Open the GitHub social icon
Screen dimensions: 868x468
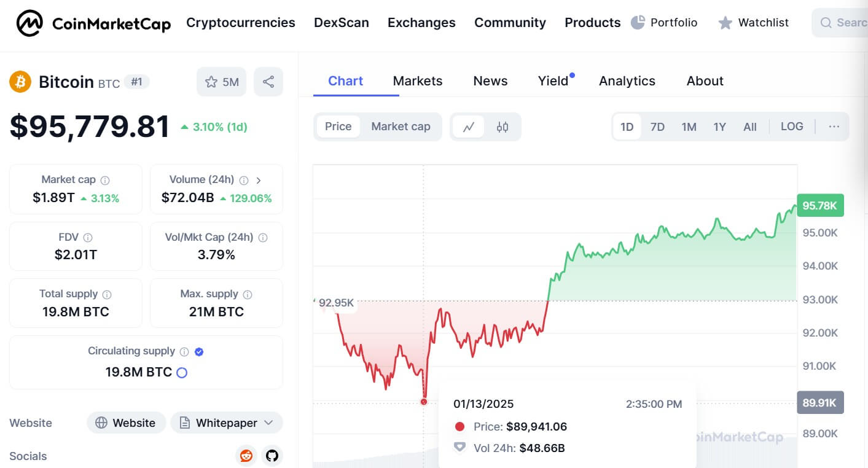click(x=272, y=456)
